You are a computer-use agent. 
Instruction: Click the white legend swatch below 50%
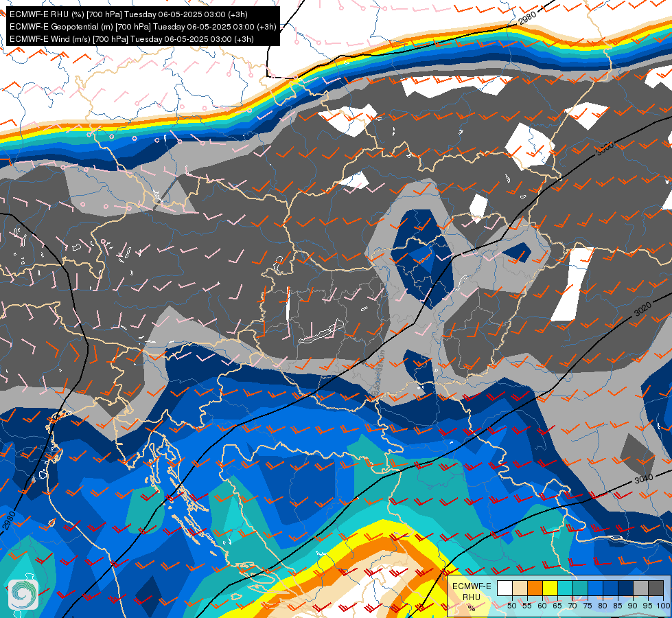[505, 588]
